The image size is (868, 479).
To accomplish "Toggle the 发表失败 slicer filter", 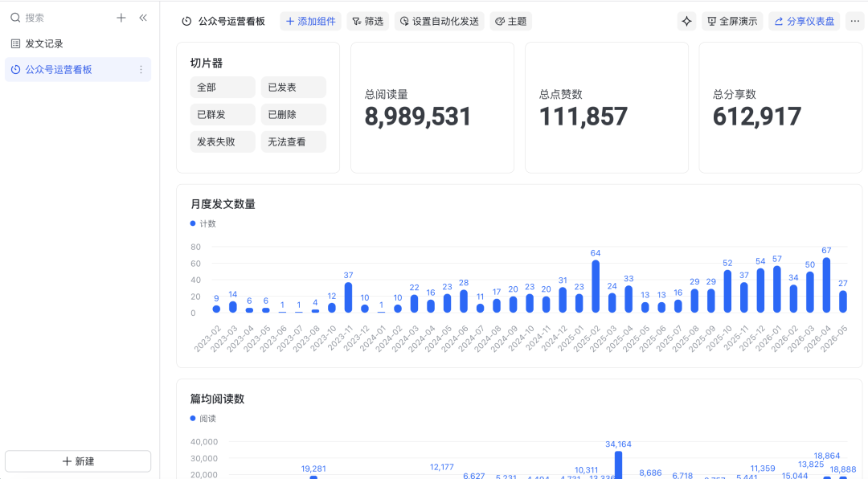I will point(223,141).
